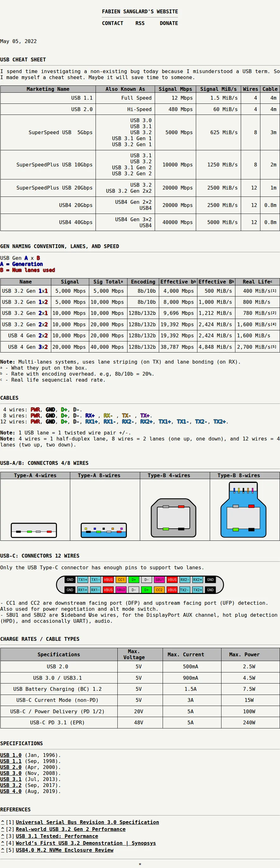The height and width of the screenshot is (868, 280).
Task: Follow footnote [2] next to 780 MiB/s
Action: (x=274, y=313)
